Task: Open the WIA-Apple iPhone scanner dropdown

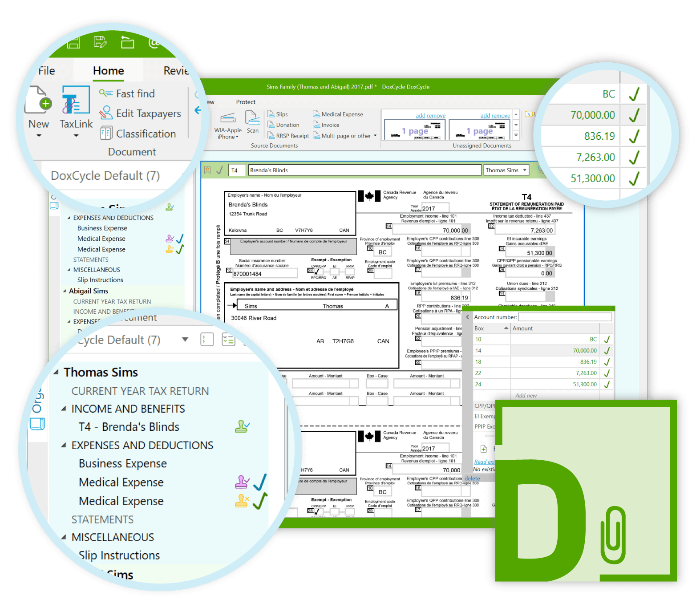Action: tap(237, 137)
